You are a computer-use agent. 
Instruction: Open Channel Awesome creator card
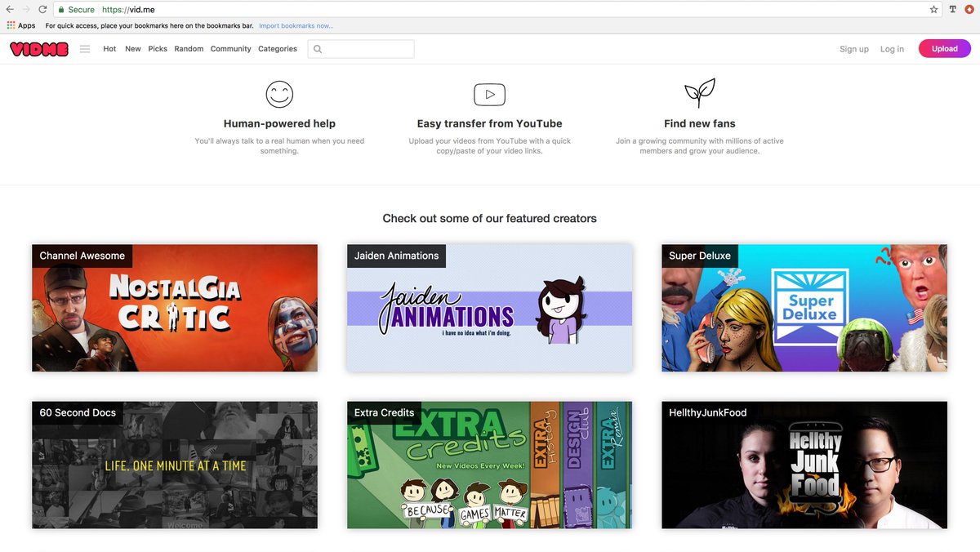point(175,308)
